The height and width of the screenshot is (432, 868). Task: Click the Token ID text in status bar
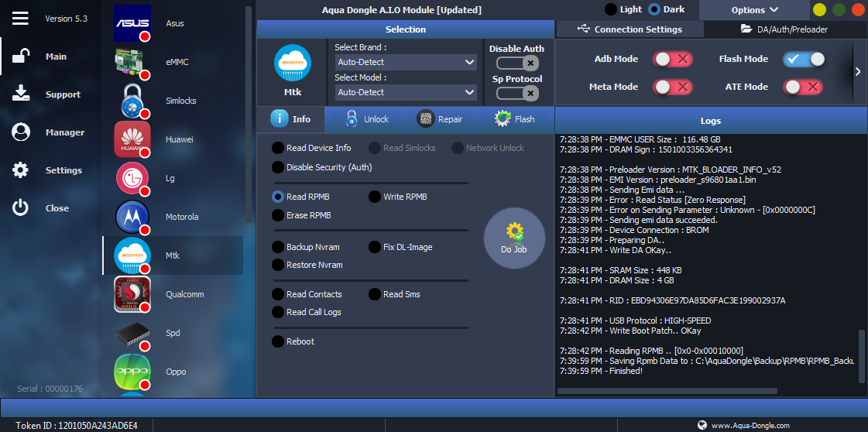[x=77, y=425]
